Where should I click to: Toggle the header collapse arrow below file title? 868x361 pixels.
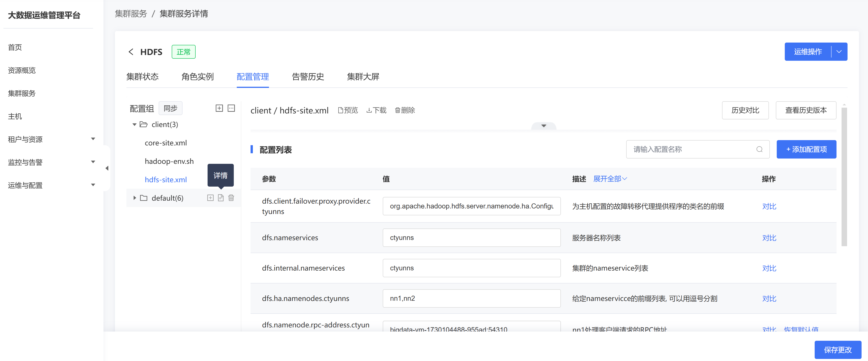pyautogui.click(x=543, y=126)
